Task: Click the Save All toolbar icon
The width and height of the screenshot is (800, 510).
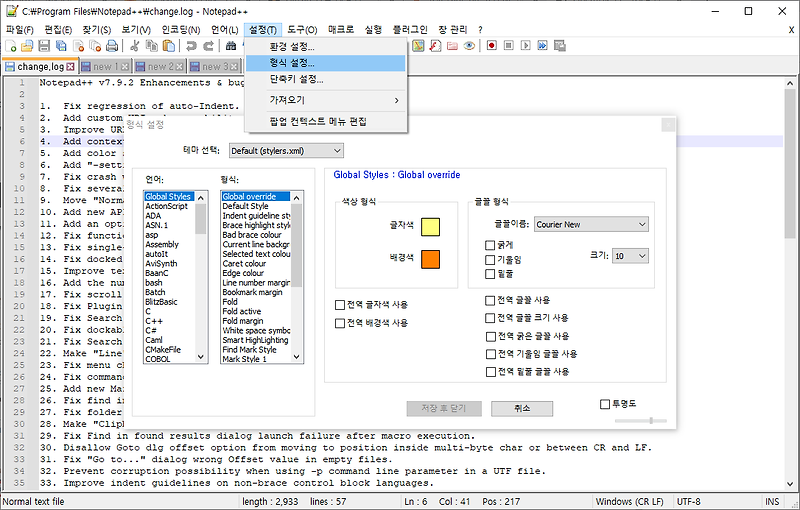Action: pos(61,46)
